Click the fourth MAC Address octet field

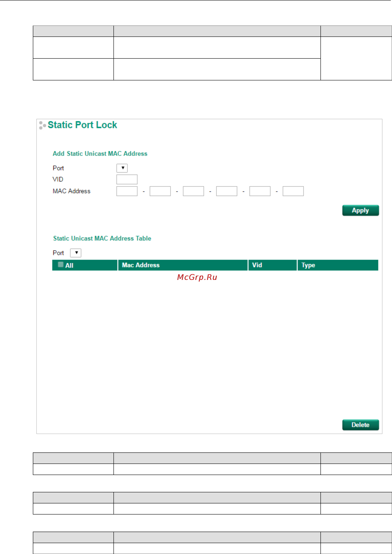(x=227, y=191)
